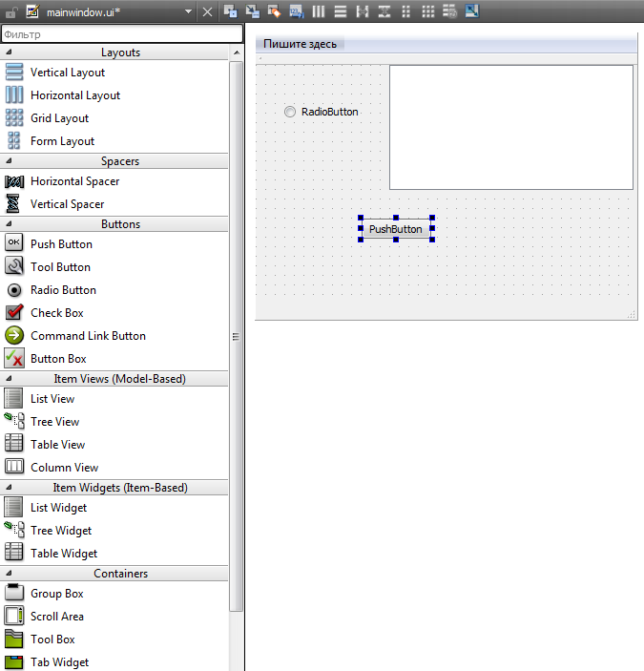The image size is (644, 671).
Task: Select the Tab Widget container
Action: (114, 662)
